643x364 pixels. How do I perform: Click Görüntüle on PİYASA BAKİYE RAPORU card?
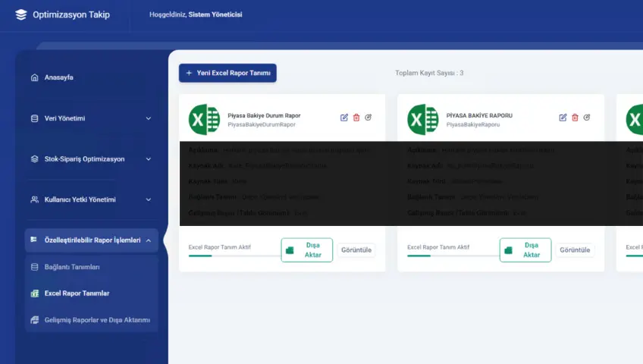pos(575,249)
